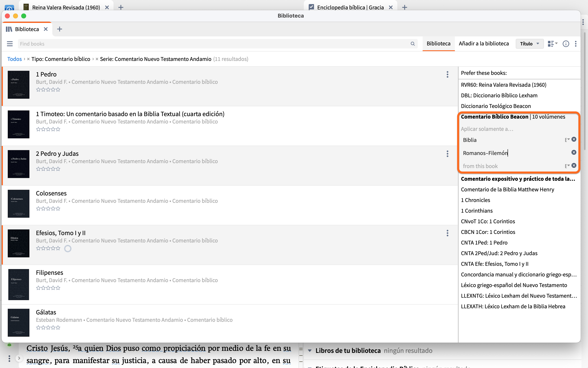Remove the Tipo: Comentario bíblico filter

point(28,59)
